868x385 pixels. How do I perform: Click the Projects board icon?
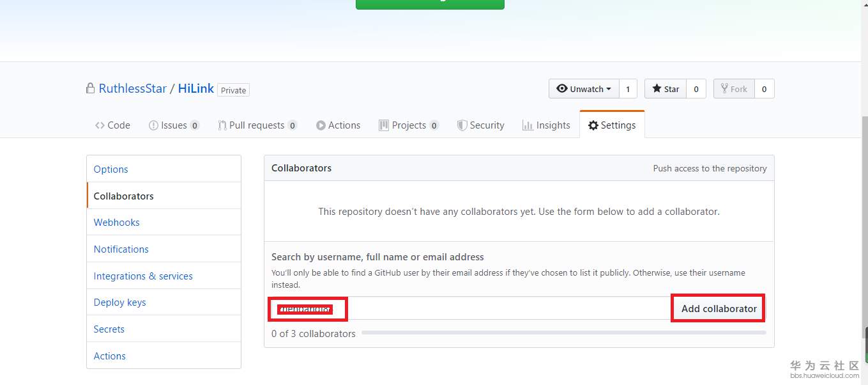[384, 125]
